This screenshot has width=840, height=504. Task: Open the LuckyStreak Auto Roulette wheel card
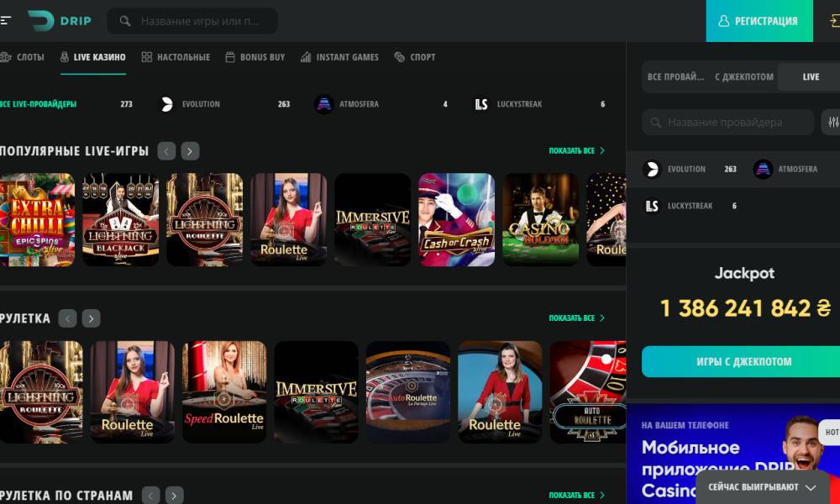[x=588, y=392]
